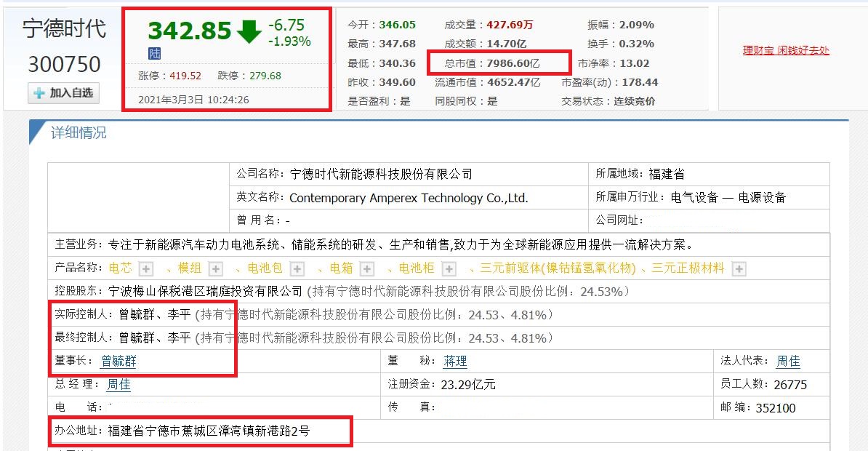Click the employee count 26775
868x451 pixels.
[790, 385]
